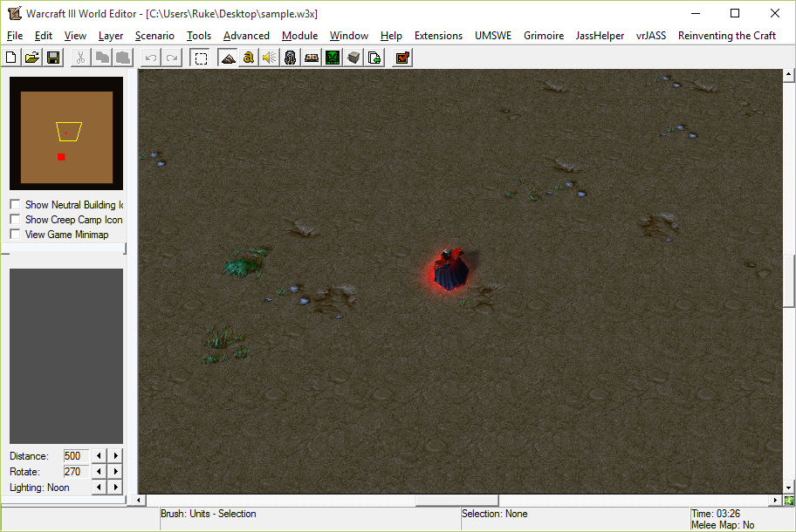Image resolution: width=796 pixels, height=532 pixels.
Task: Select the red-glowing unit in viewport
Action: click(x=450, y=269)
